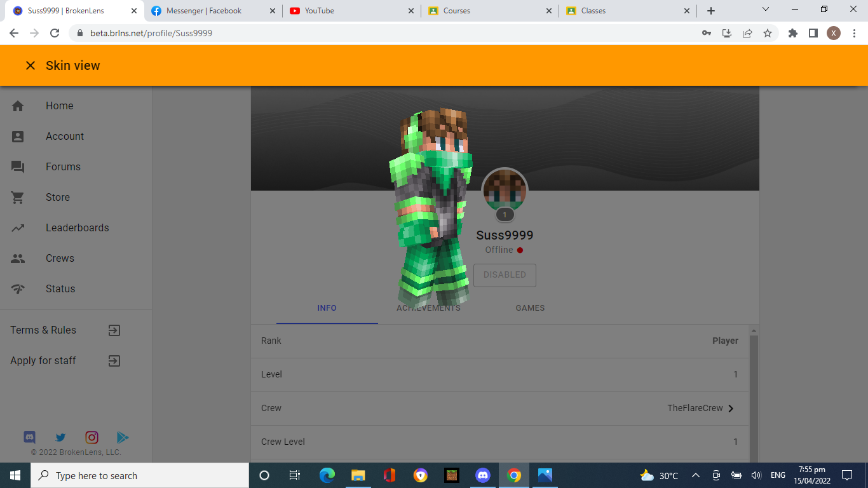868x488 pixels.
Task: Open the Twitter link in sidebar footer
Action: coord(60,437)
